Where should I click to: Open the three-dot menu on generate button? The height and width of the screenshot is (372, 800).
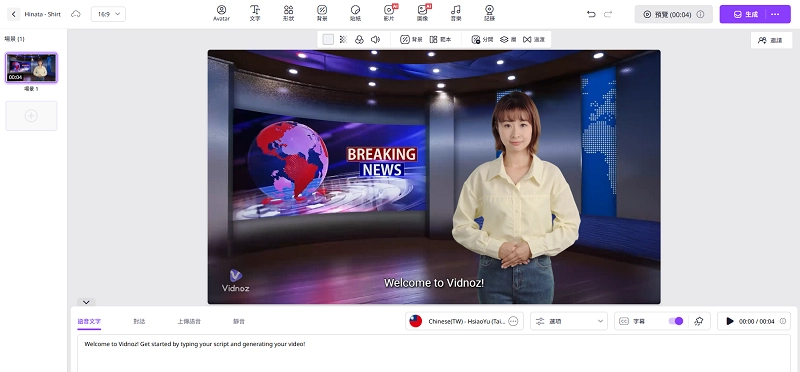[x=776, y=14]
